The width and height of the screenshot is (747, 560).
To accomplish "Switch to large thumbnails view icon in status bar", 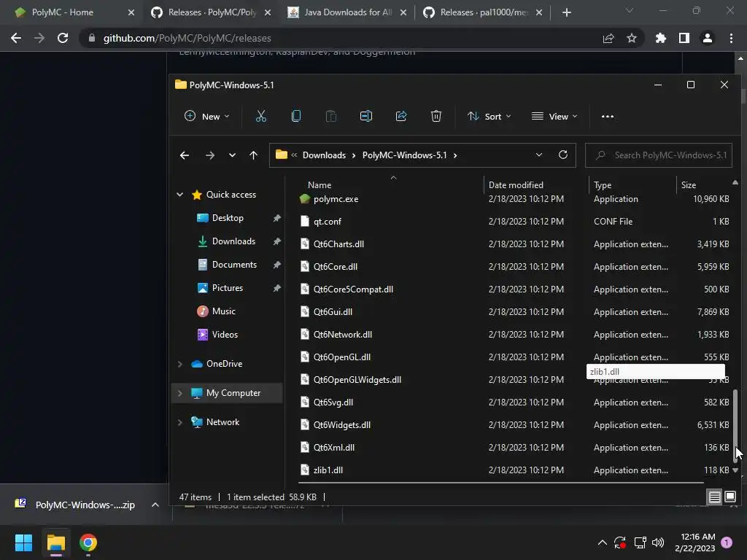I will [x=729, y=497].
